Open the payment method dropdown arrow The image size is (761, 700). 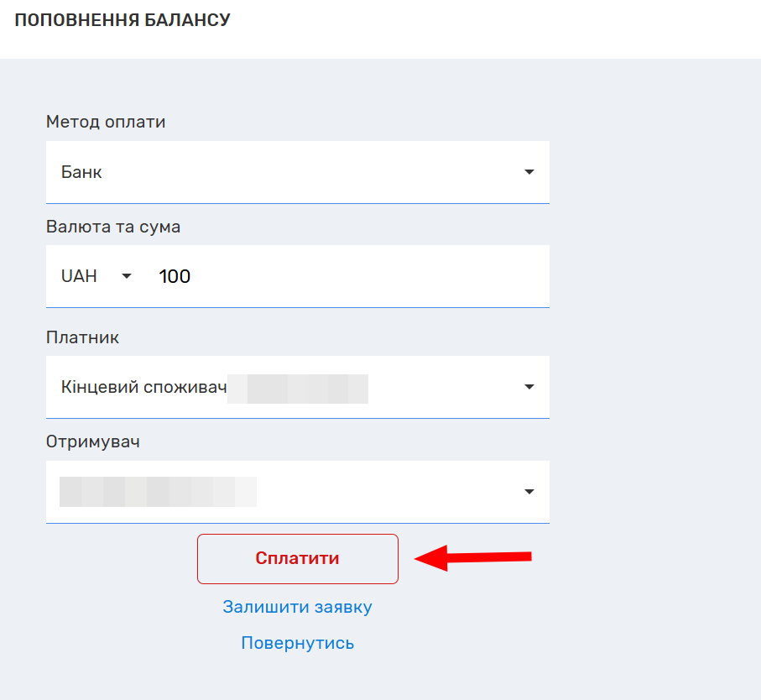point(529,172)
